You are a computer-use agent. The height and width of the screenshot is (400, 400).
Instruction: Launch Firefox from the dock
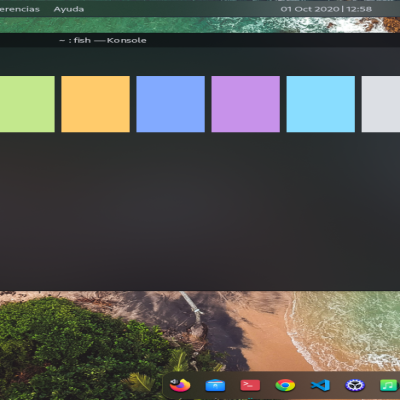180,386
